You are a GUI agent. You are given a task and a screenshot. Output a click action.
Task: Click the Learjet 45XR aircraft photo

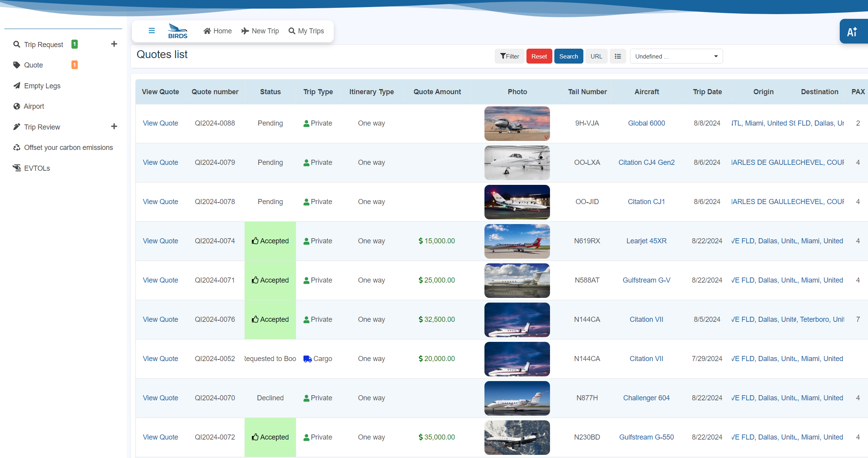(x=517, y=241)
